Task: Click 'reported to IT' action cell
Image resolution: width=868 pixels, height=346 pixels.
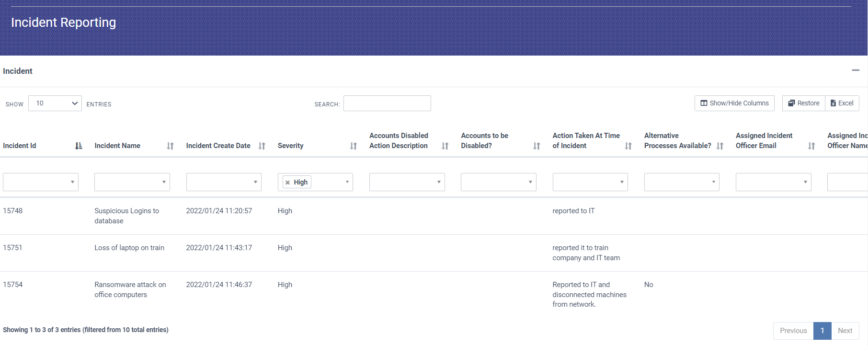Action: tap(573, 211)
